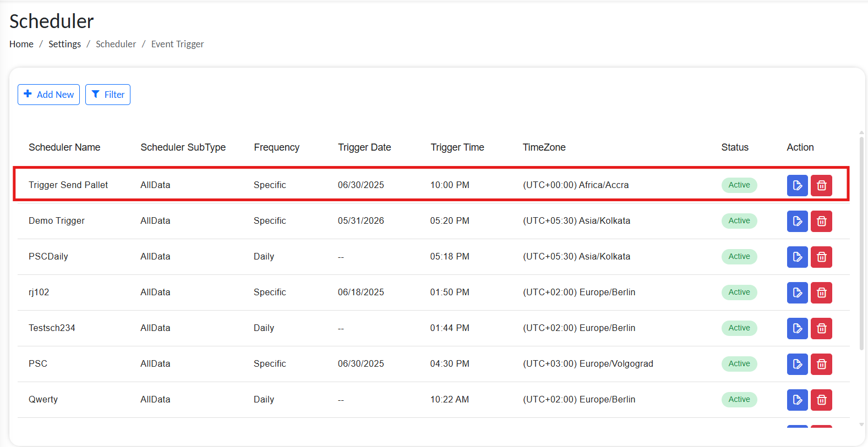This screenshot has height=447, width=868.
Task: Remove the Testsch234 scheduler
Action: (821, 328)
